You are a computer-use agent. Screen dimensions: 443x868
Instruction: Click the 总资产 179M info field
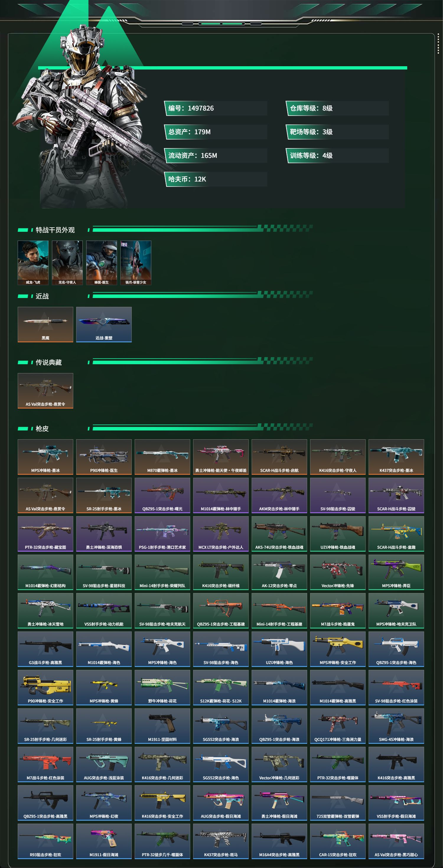(x=215, y=132)
